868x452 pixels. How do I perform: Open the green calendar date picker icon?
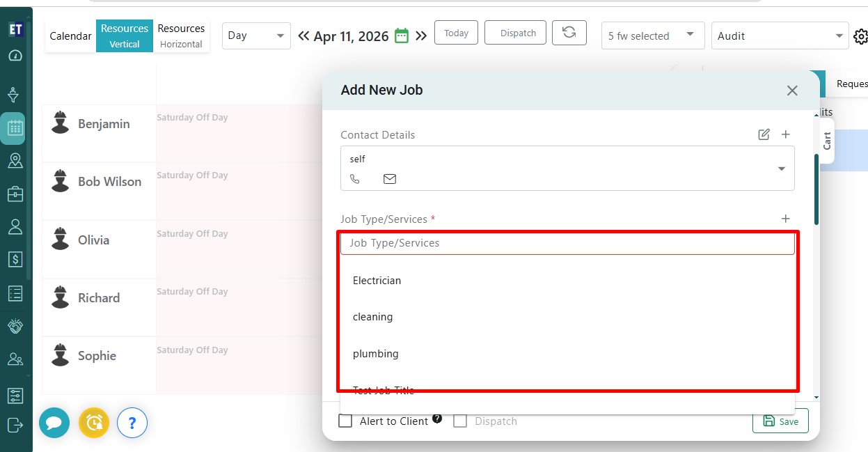pyautogui.click(x=402, y=36)
